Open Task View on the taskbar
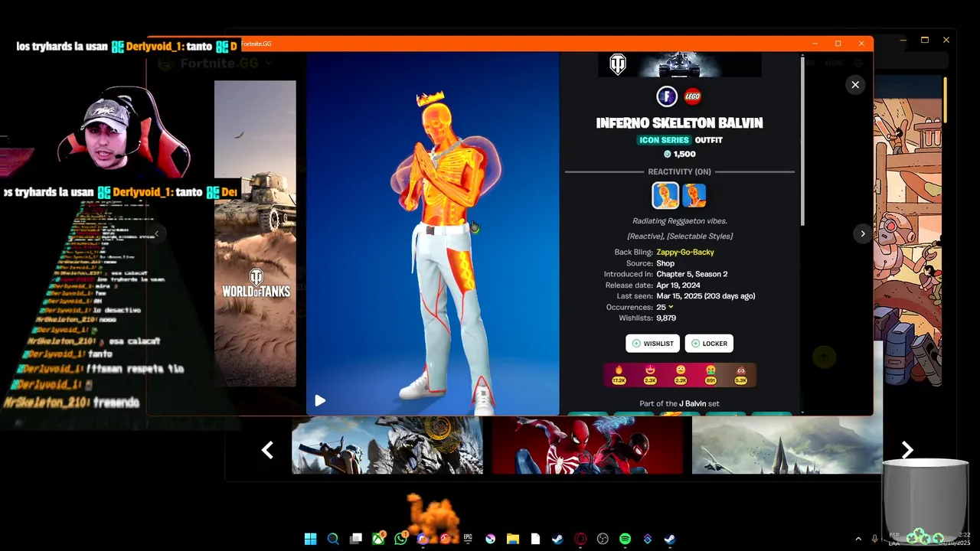Screen dimensions: 980x551 point(356,539)
